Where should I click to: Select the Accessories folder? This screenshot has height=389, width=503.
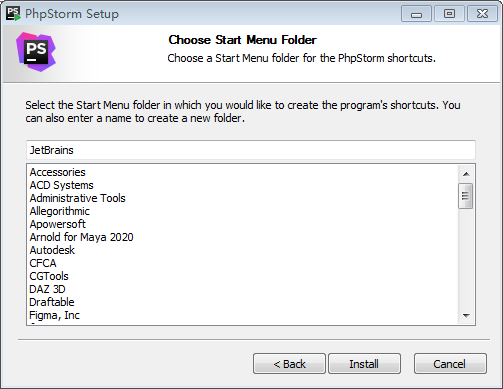tap(57, 172)
